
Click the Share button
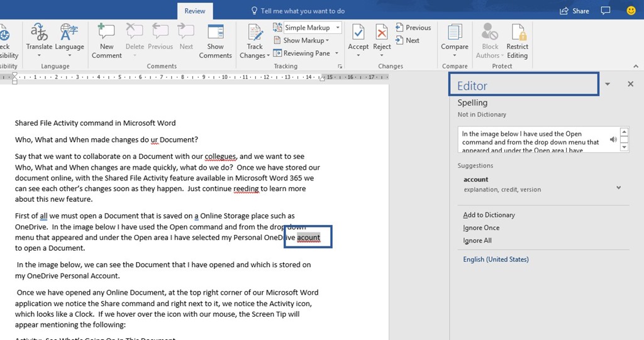(574, 11)
